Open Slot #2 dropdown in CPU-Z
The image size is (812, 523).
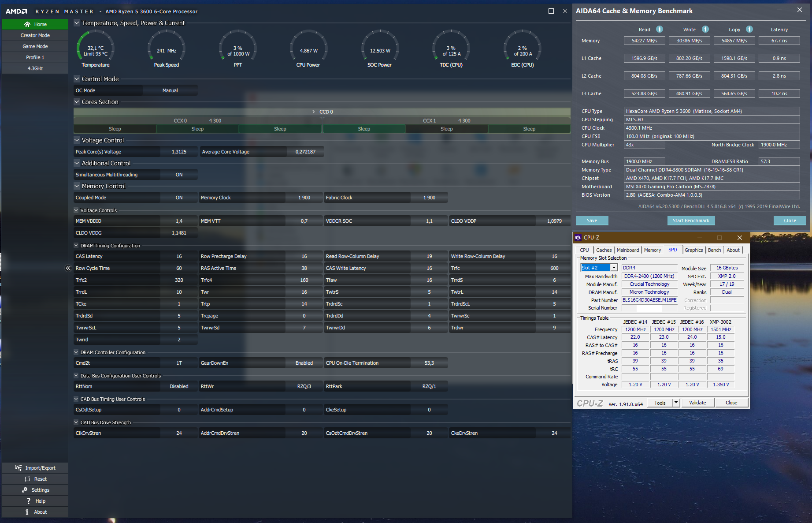click(x=614, y=268)
